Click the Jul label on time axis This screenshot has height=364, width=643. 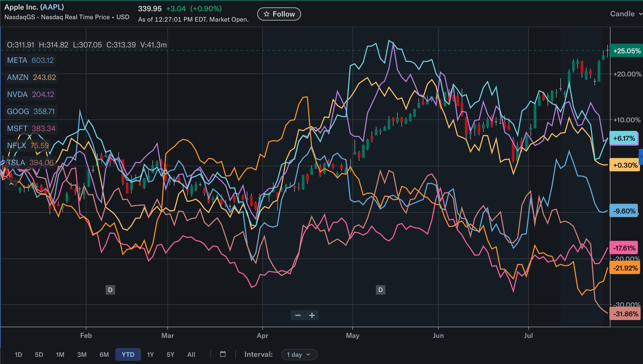[x=528, y=336]
